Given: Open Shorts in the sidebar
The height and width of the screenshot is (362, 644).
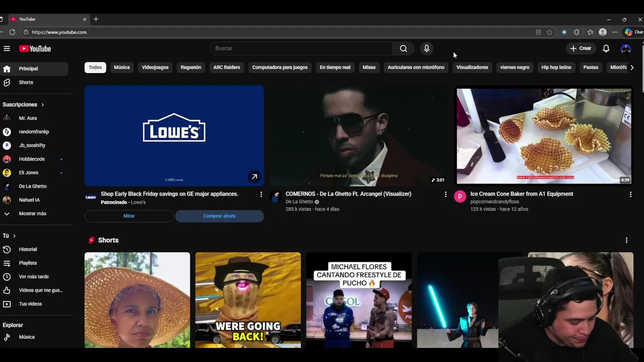Looking at the screenshot, I should coord(34,82).
